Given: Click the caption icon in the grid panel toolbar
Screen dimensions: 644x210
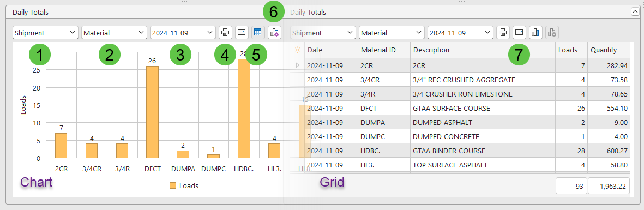Looking at the screenshot, I should tap(519, 32).
